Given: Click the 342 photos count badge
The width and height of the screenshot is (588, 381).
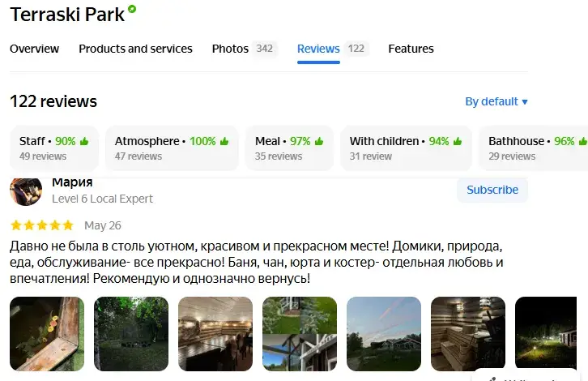Looking at the screenshot, I should [264, 49].
